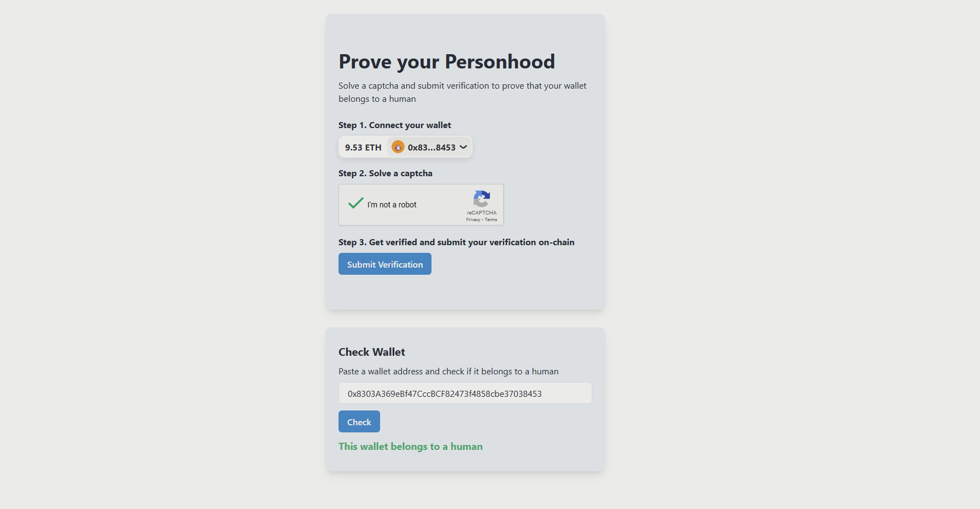This screenshot has height=509, width=980.
Task: Click the reCAPTCHA logo icon
Action: click(482, 199)
